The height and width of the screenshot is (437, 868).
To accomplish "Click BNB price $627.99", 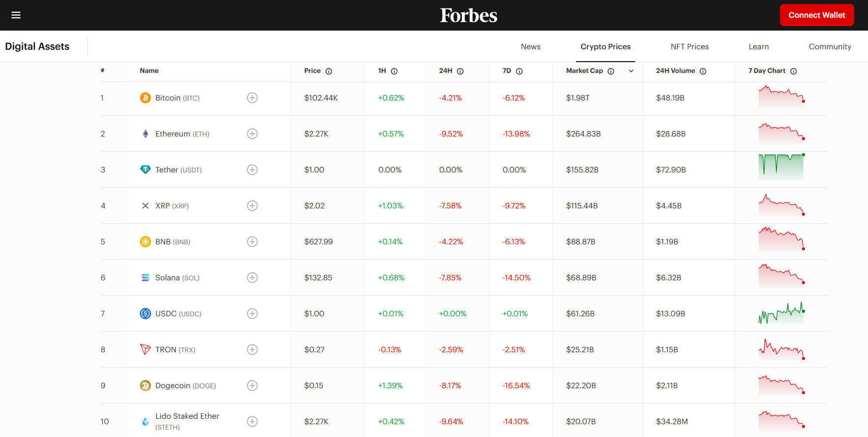I will 319,242.
